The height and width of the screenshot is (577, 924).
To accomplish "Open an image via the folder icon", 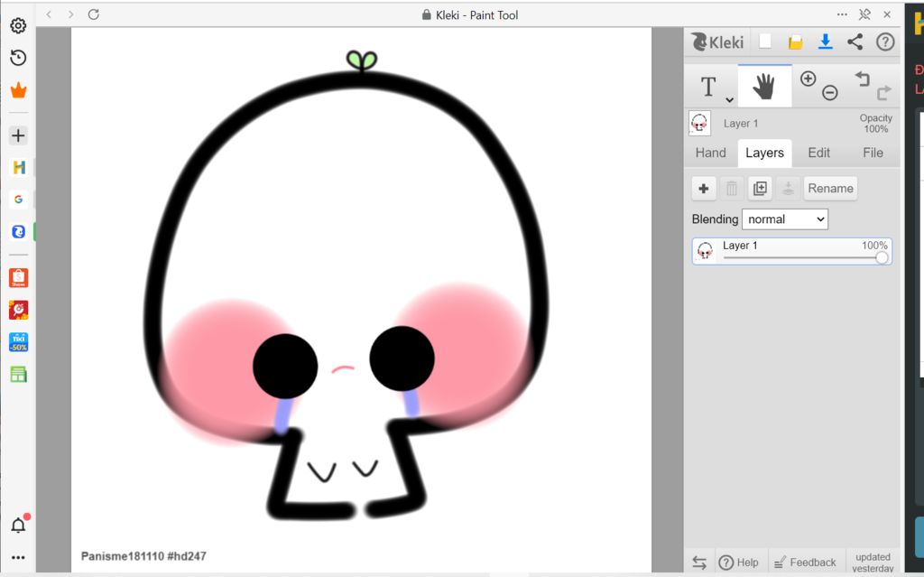I will click(796, 42).
